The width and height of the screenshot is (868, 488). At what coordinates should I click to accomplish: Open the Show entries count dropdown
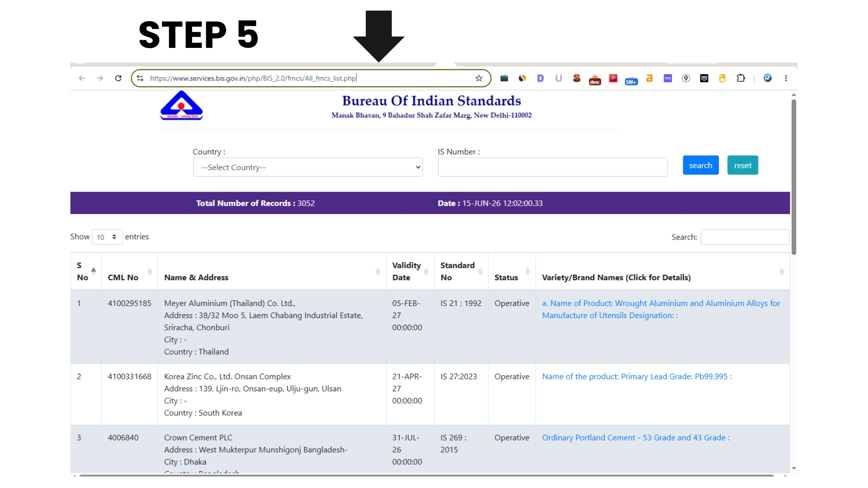coord(107,237)
